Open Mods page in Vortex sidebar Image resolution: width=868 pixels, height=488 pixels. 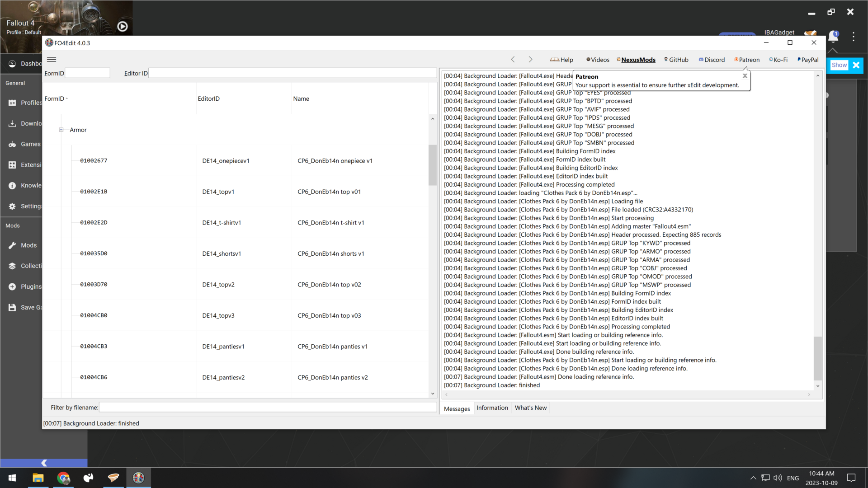tap(25, 245)
